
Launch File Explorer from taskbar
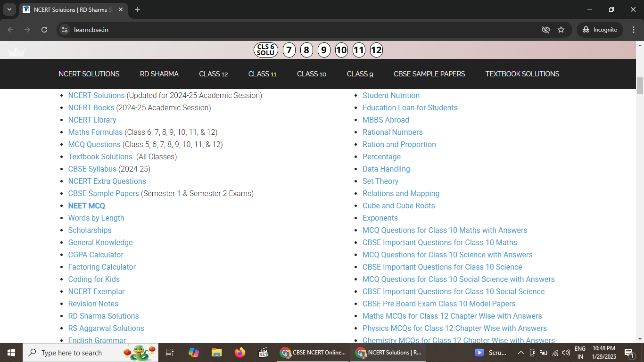pyautogui.click(x=216, y=353)
